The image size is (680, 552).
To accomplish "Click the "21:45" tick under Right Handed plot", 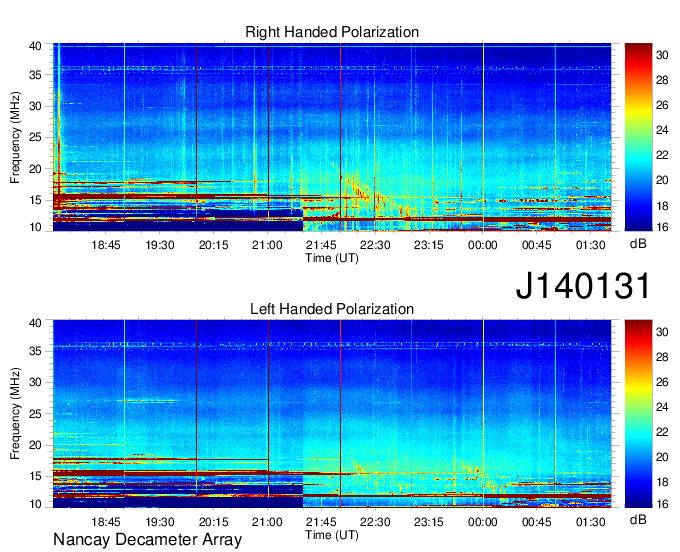I will click(x=321, y=245).
